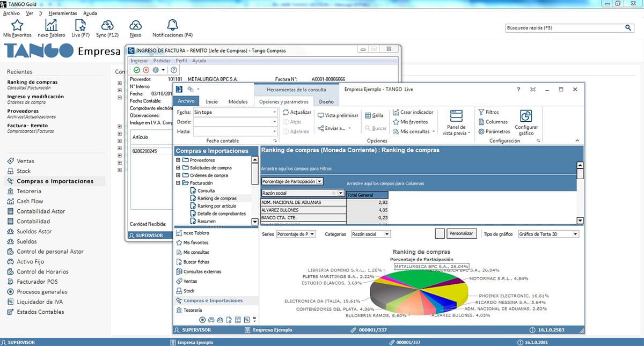Open Mis favoritos in the ribbon
644x346 pixels.
click(410, 122)
